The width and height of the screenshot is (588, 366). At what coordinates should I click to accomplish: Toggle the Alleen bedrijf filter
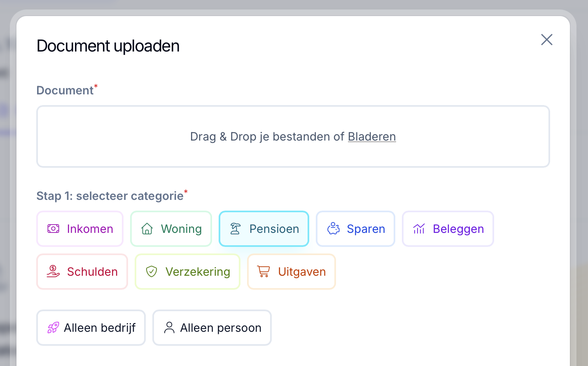point(91,328)
